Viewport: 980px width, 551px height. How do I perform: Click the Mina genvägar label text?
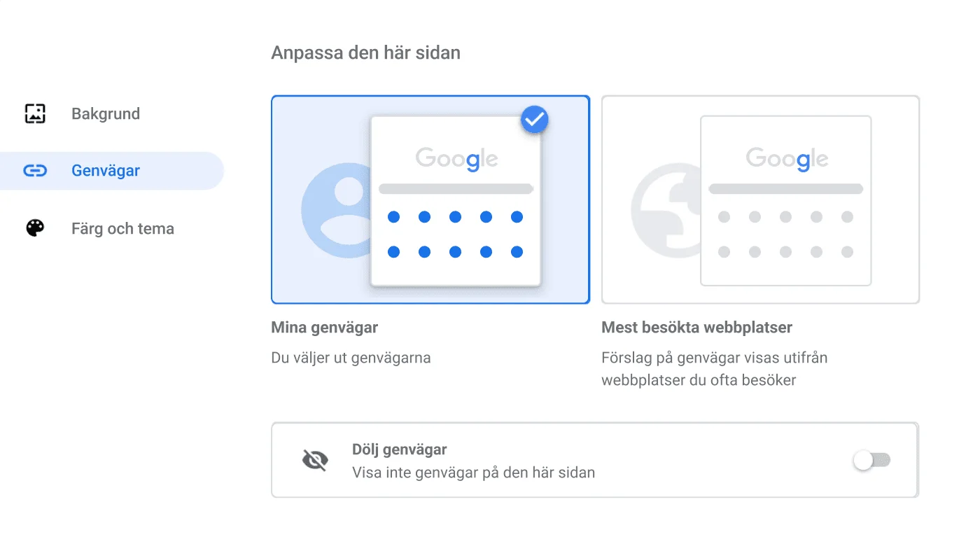pos(324,327)
